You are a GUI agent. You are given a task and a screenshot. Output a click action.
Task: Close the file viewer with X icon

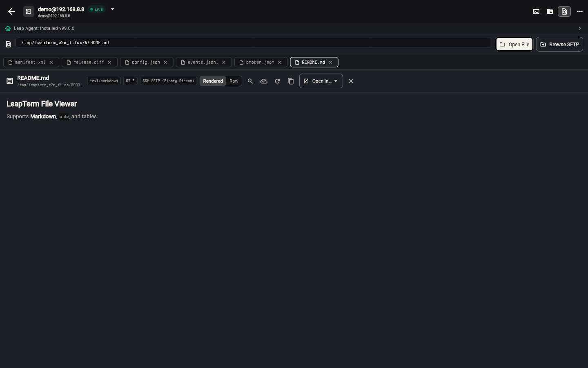[351, 81]
